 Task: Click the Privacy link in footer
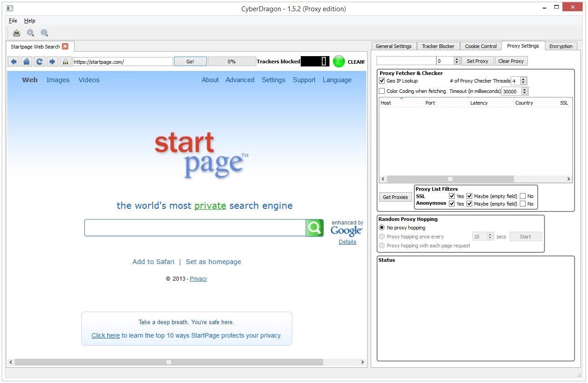pyautogui.click(x=198, y=279)
